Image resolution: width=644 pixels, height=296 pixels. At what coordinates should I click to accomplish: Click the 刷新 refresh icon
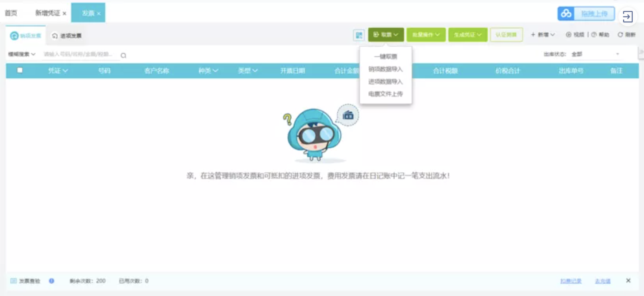(x=620, y=35)
